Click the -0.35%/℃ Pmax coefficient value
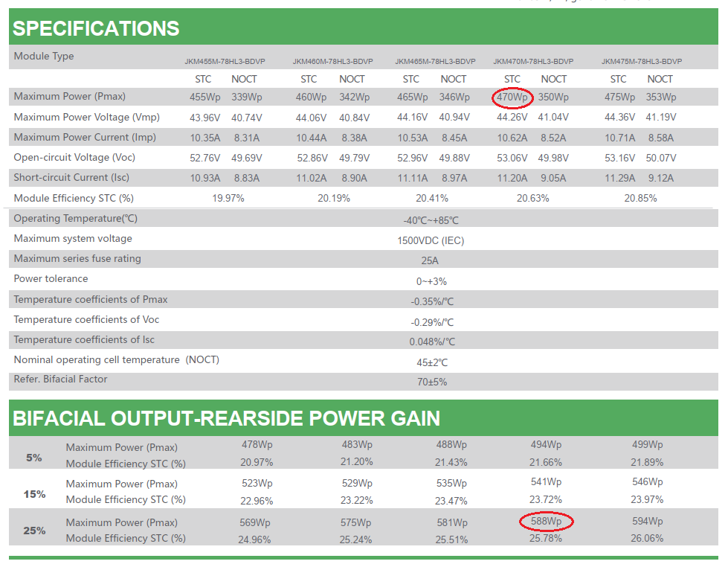Image resolution: width=728 pixels, height=567 pixels. [x=432, y=301]
